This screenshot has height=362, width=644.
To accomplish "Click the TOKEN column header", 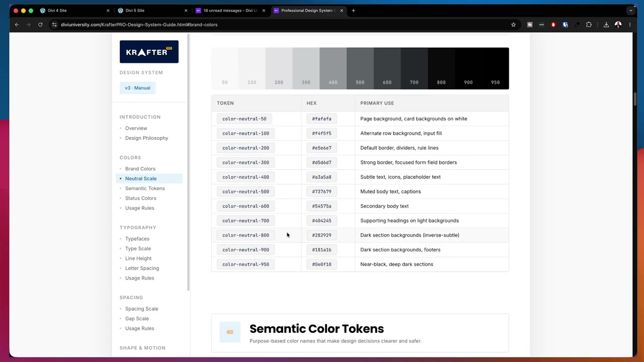I will coord(225,103).
